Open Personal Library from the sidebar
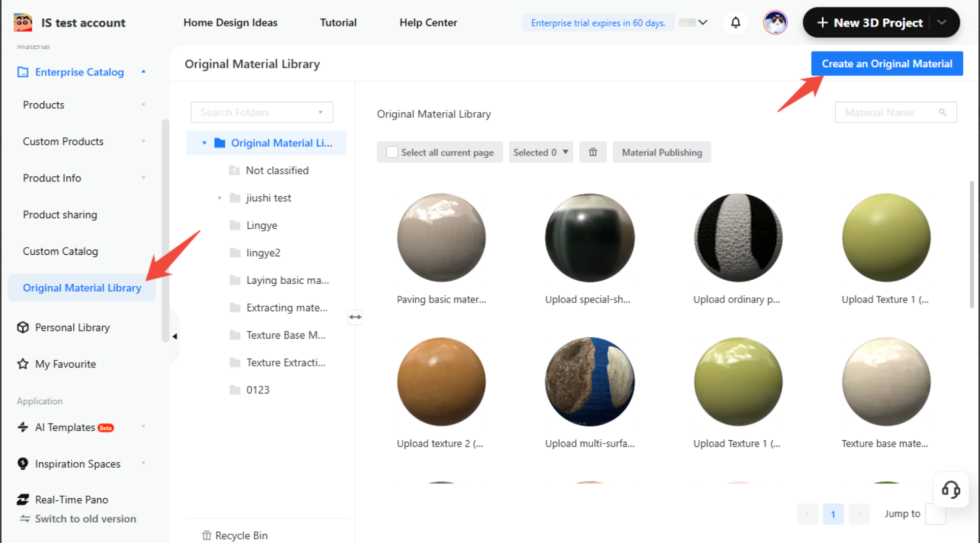Viewport: 980px width, 543px height. pos(72,327)
